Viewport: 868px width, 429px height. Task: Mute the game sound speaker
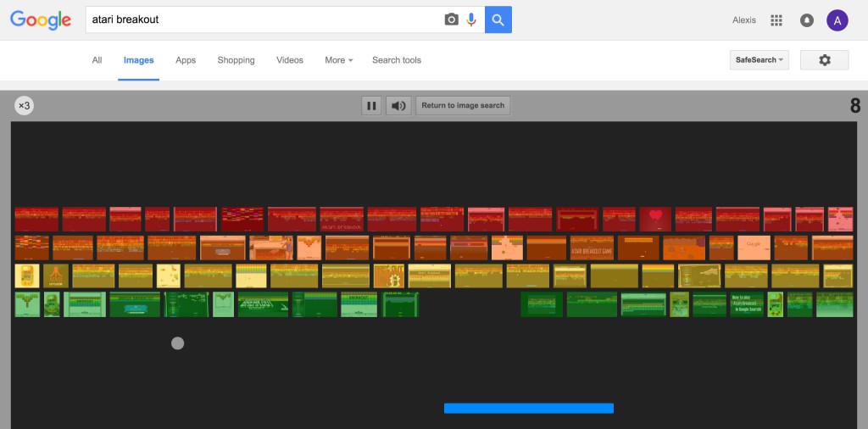click(x=398, y=106)
